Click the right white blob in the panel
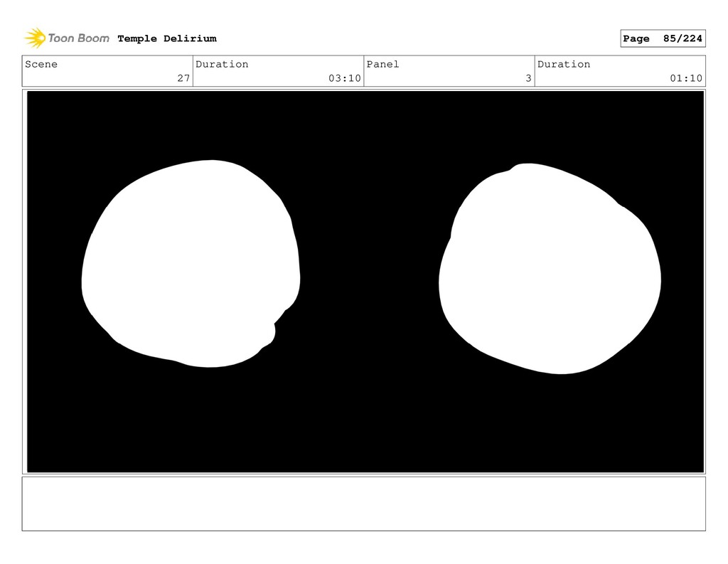 pos(550,269)
